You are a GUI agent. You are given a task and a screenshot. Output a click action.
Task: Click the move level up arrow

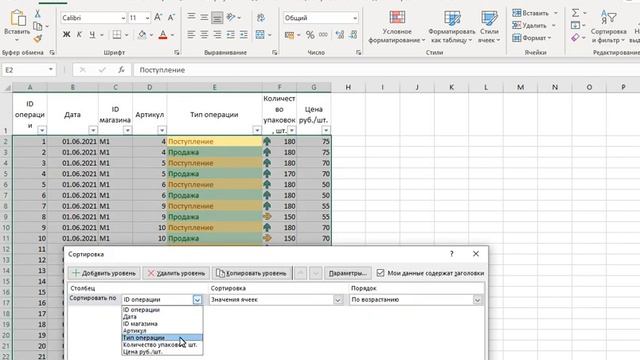[x=300, y=273]
